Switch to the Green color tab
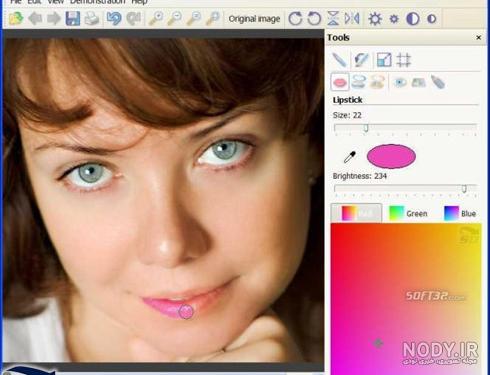The image size is (490, 375). pyautogui.click(x=408, y=213)
